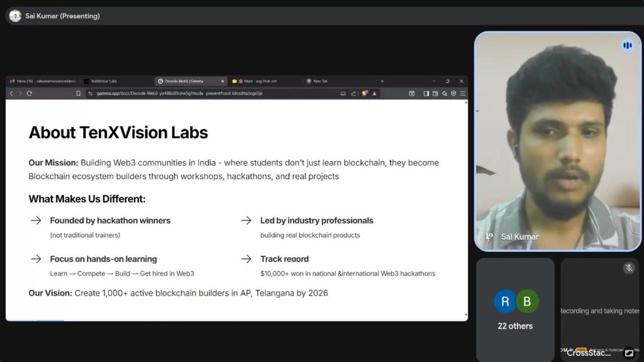Open the Brave wallet icon
Viewport: 644px width, 362px height.
[x=435, y=93]
